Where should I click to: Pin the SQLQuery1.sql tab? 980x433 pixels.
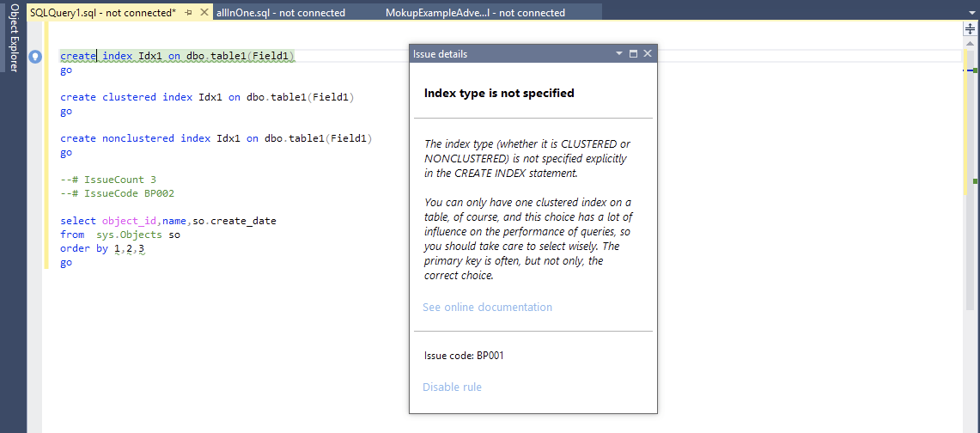[188, 13]
